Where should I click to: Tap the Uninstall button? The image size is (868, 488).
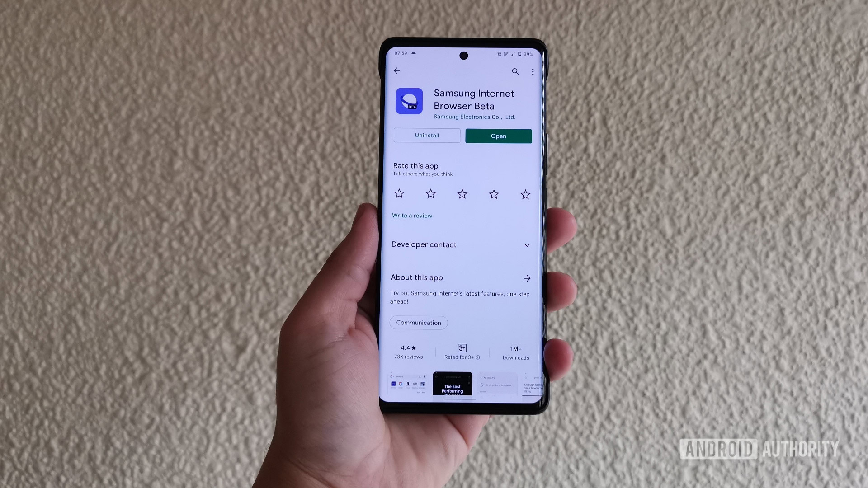426,135
